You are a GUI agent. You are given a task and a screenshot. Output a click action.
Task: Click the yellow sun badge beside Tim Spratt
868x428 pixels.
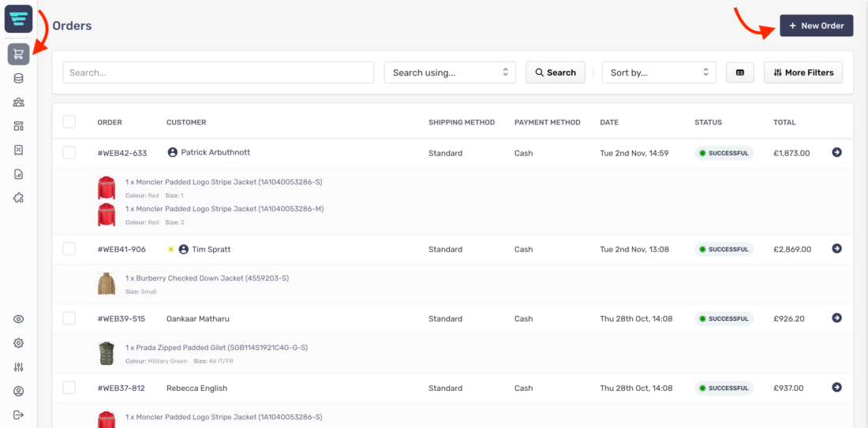170,249
